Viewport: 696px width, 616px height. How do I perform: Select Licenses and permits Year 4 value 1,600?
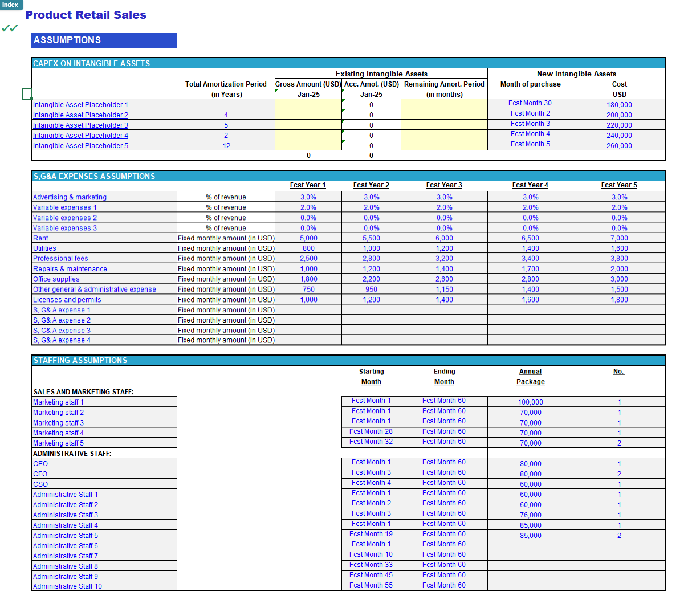[530, 300]
